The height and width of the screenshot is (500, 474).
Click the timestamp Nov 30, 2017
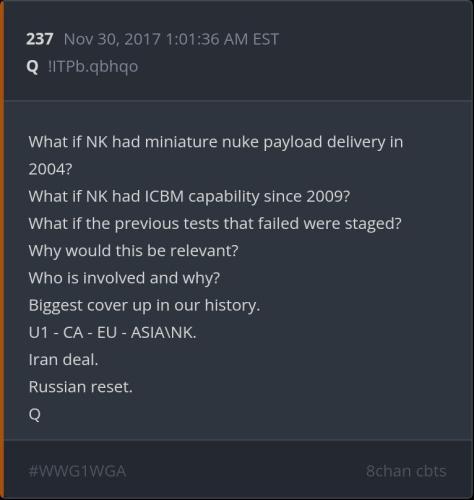tap(112, 39)
